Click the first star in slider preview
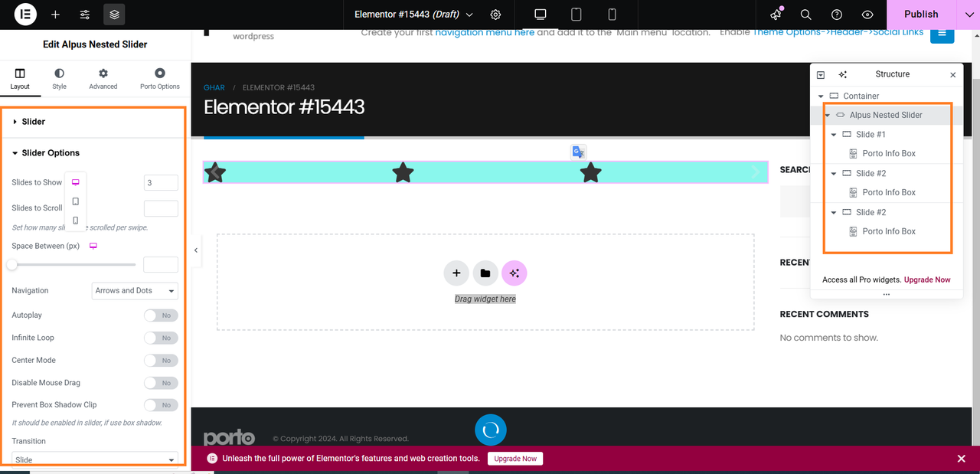The height and width of the screenshot is (474, 980). (215, 173)
